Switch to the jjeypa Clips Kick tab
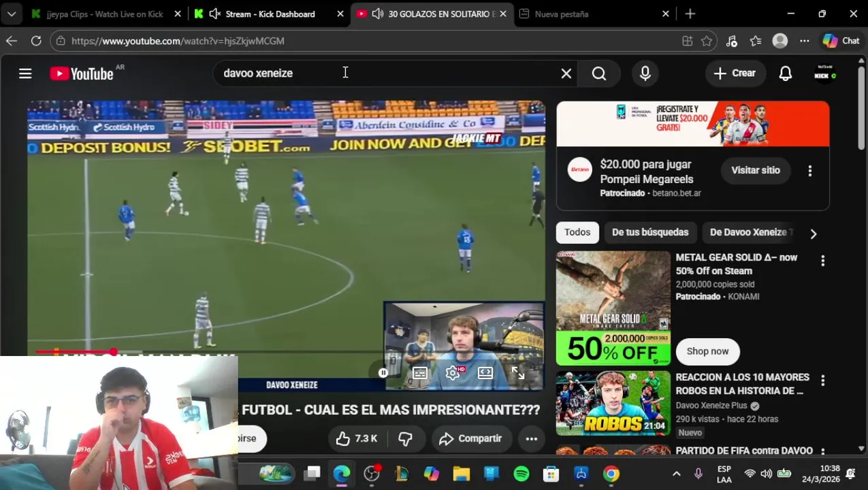This screenshot has height=490, width=868. point(104,14)
